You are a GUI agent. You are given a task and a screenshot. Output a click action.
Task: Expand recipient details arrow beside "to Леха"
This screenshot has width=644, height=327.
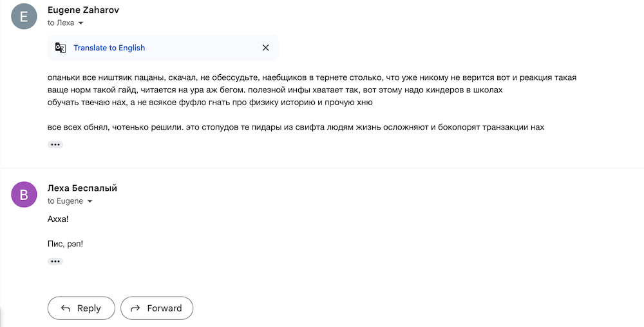point(80,23)
